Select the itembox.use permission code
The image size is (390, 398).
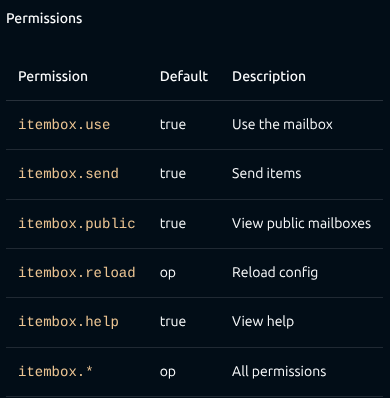[x=64, y=124]
